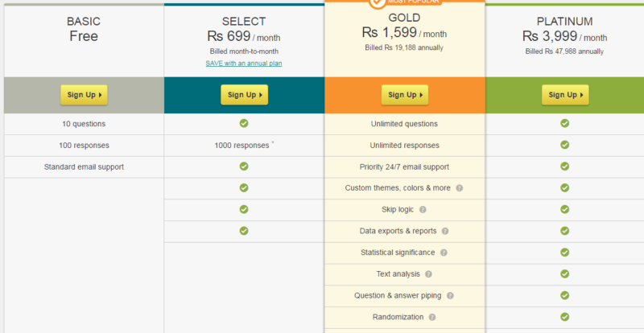Click Select plan's first-row green checkmark
This screenshot has width=644, height=333.
coord(244,123)
